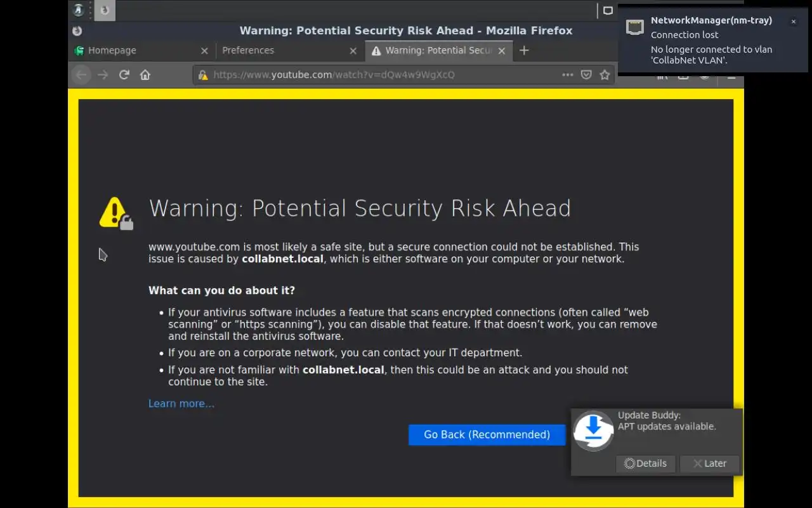The image size is (812, 508).
Task: Click the Go Back (Recommended) button
Action: (x=487, y=435)
